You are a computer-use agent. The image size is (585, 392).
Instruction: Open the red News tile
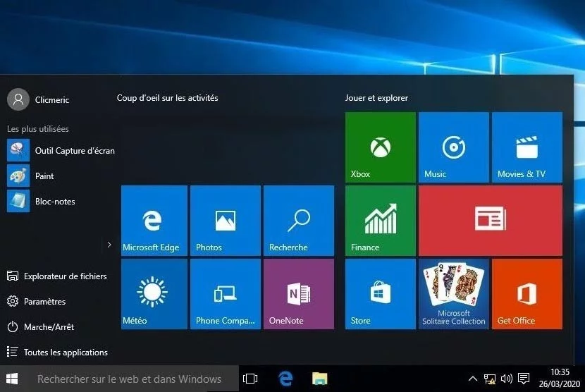point(491,221)
